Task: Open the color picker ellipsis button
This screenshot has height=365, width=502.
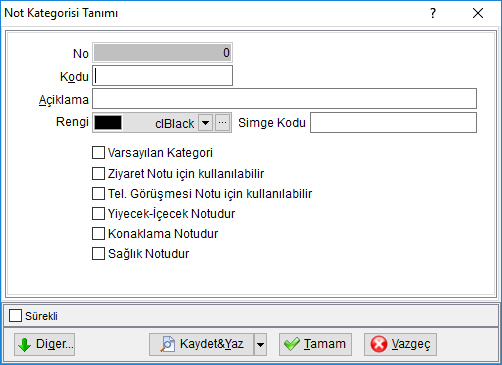Action: point(223,123)
